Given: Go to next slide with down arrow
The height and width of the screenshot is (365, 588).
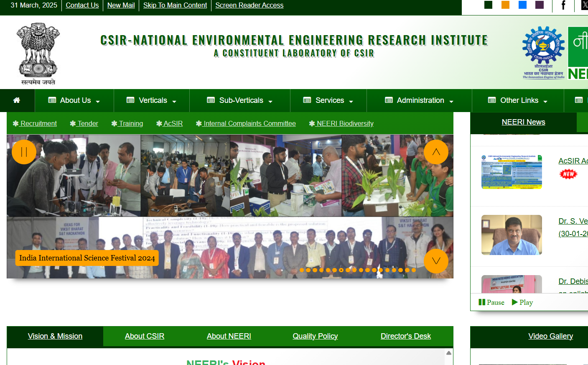Looking at the screenshot, I should click(x=436, y=261).
